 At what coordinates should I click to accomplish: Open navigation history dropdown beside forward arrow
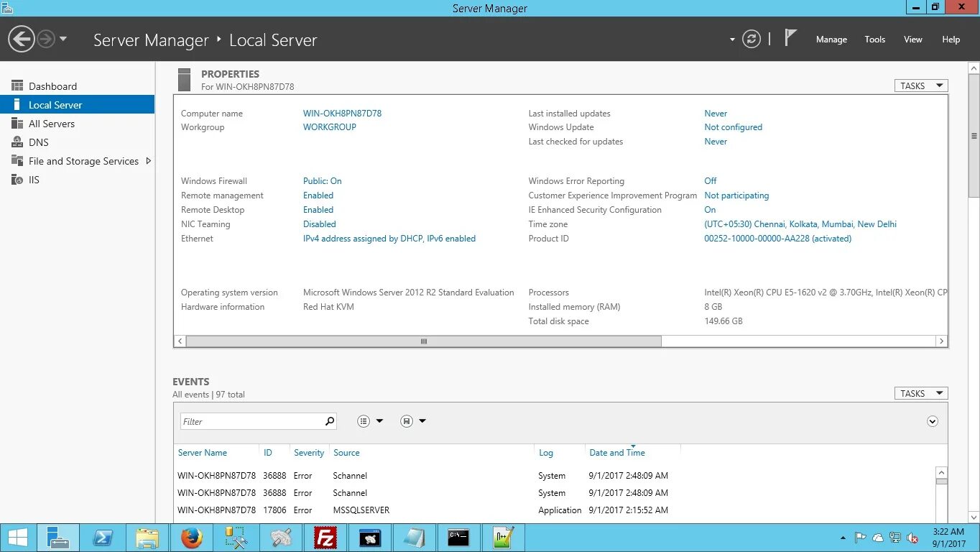point(63,39)
